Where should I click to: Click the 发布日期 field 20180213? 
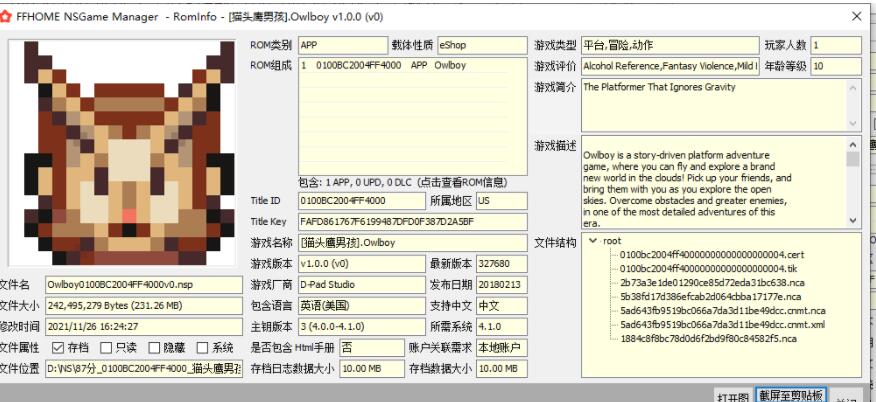point(502,285)
